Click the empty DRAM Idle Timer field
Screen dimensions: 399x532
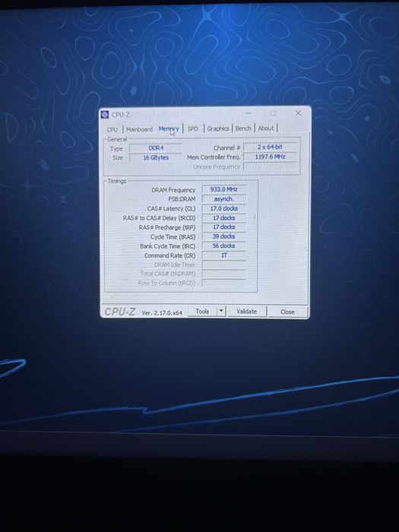pyautogui.click(x=224, y=264)
